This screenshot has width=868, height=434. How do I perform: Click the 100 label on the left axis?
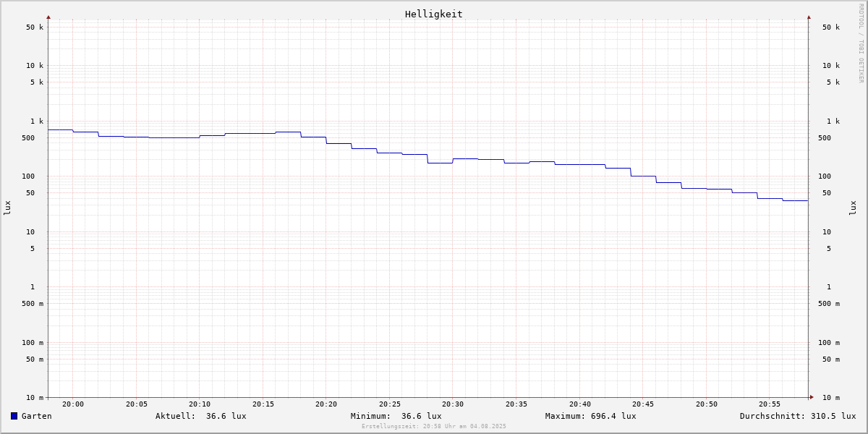click(x=28, y=176)
